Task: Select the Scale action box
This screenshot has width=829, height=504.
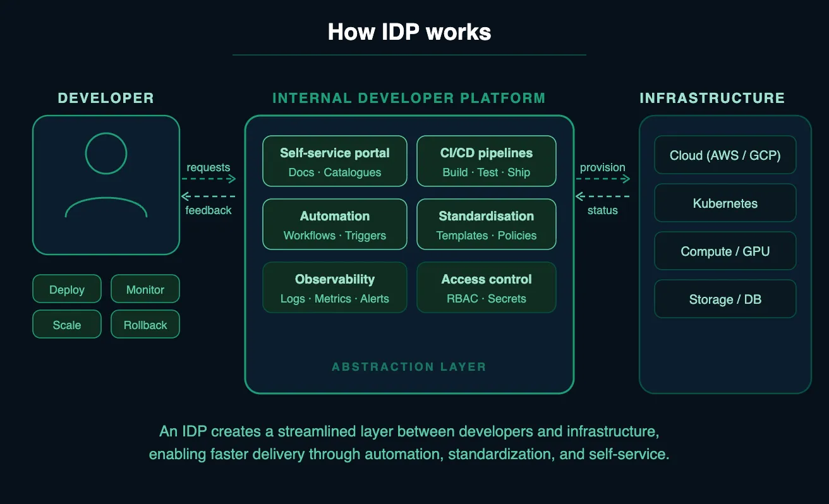Action: [x=67, y=325]
